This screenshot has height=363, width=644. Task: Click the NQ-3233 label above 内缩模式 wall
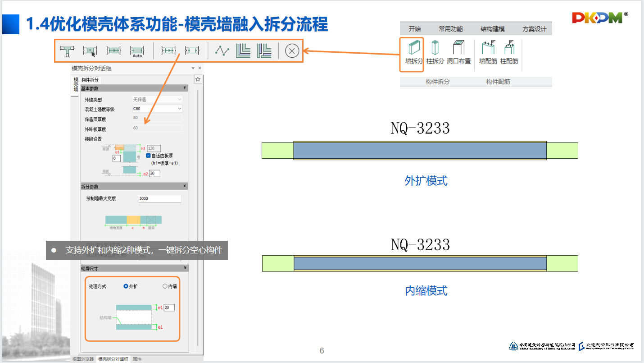[x=420, y=245]
